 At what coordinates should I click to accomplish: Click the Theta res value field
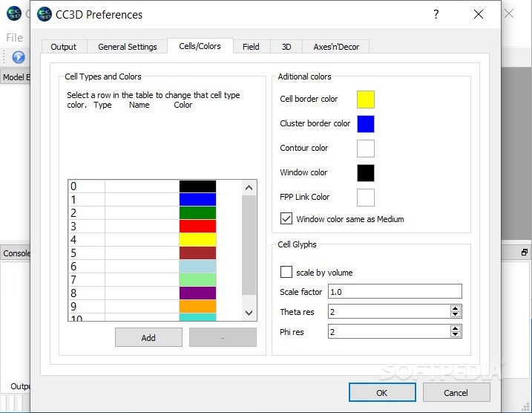(x=389, y=311)
